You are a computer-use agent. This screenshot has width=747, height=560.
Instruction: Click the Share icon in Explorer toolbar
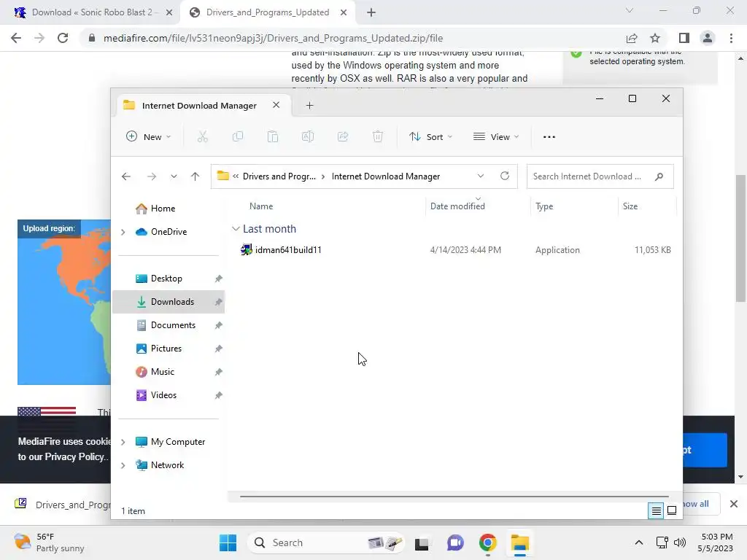coord(343,136)
